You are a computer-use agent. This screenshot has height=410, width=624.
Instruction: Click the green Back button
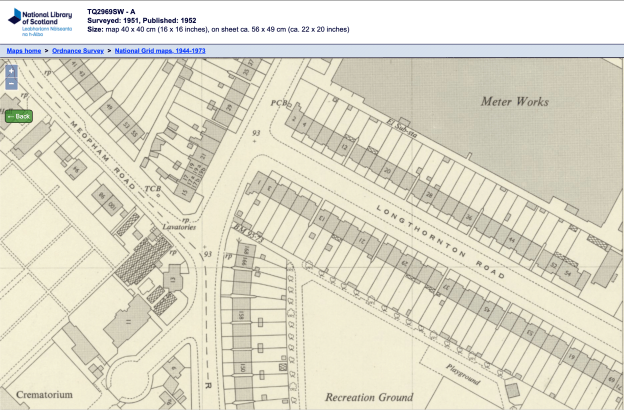18,116
